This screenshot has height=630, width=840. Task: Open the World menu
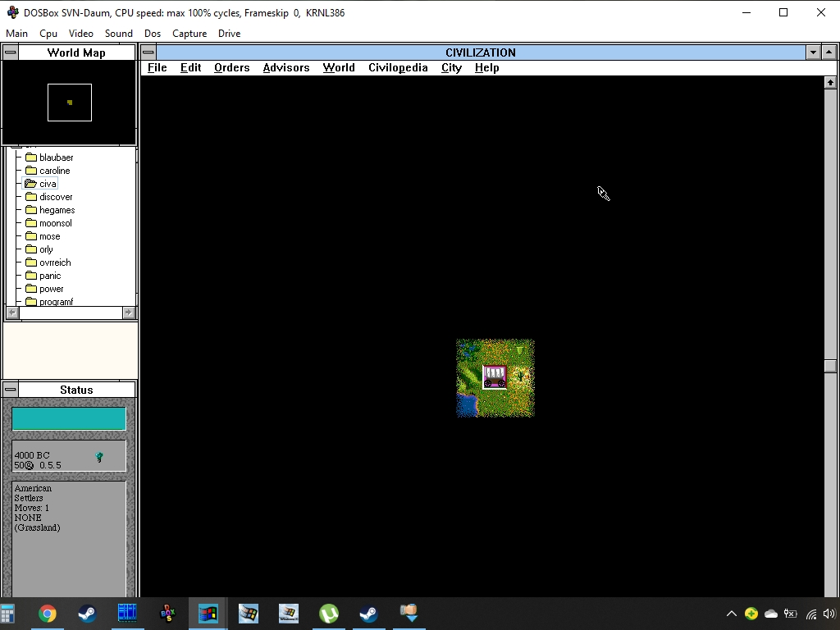tap(339, 67)
